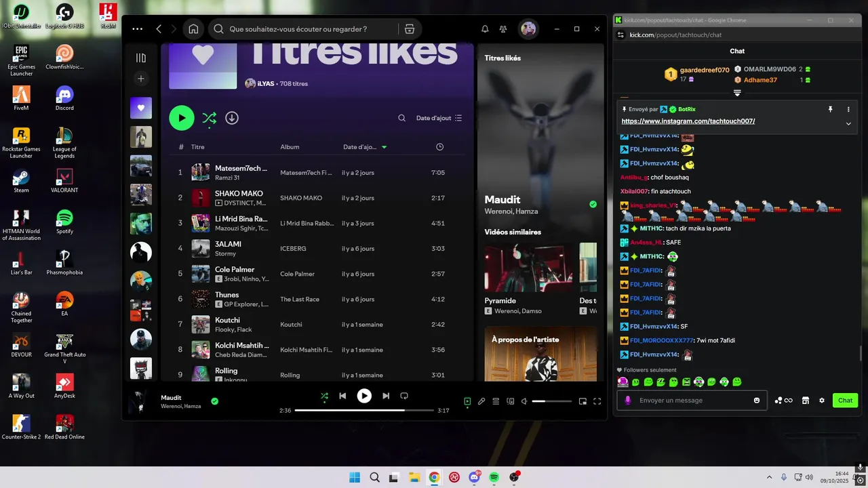Sort by Album column header

(x=290, y=147)
